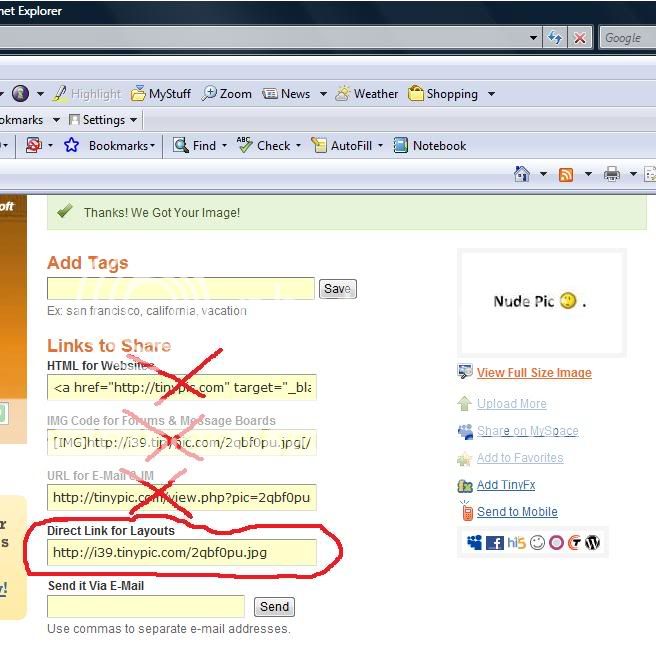Click the Direct Link for Layouts field
The image size is (656, 658).
point(181,552)
